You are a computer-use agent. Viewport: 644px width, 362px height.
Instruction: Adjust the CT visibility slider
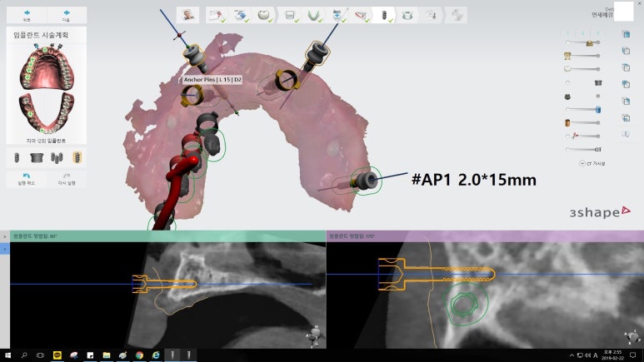pyautogui.click(x=582, y=149)
